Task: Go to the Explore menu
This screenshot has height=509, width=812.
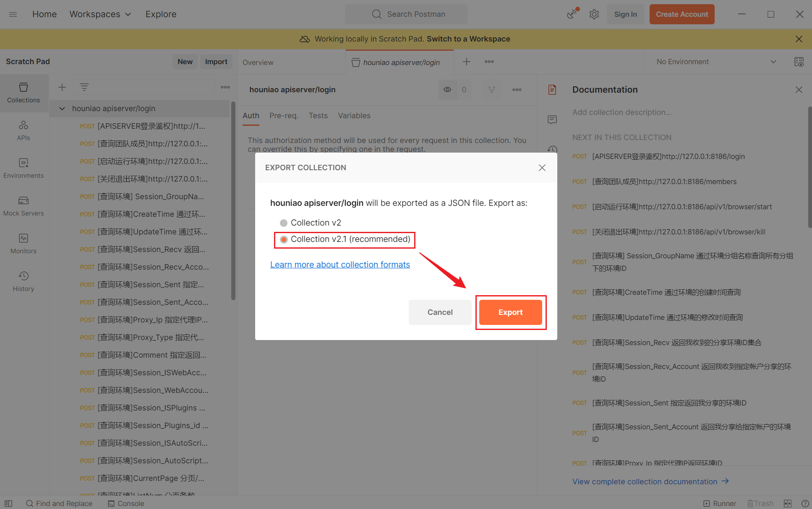Action: tap(161, 14)
